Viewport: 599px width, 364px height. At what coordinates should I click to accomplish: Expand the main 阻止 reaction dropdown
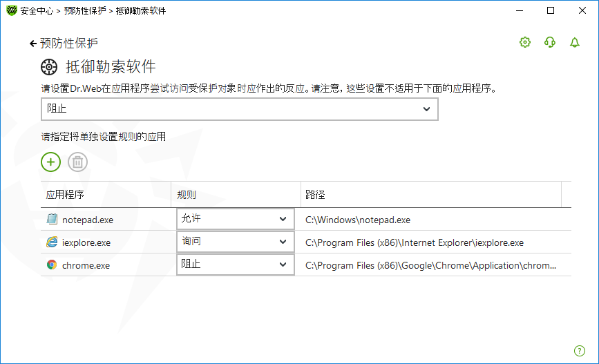coord(239,109)
